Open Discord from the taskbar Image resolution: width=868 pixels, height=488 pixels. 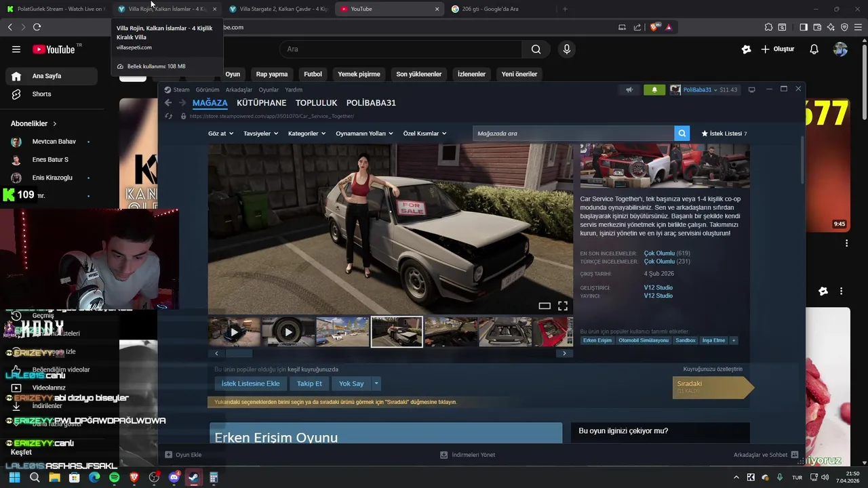[174, 477]
